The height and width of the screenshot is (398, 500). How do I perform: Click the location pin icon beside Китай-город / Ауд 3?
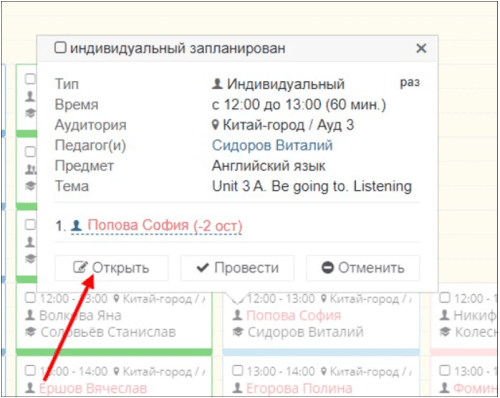coord(216,125)
